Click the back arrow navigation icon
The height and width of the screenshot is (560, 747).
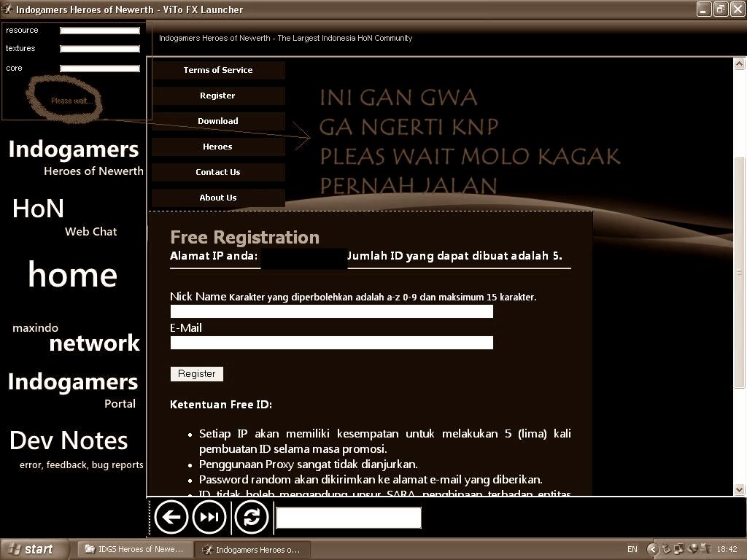point(171,517)
